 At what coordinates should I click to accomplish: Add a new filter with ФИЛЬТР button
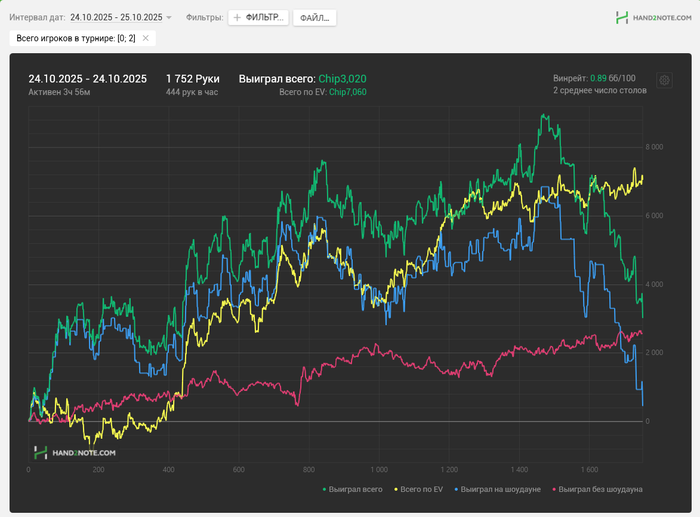[x=258, y=18]
